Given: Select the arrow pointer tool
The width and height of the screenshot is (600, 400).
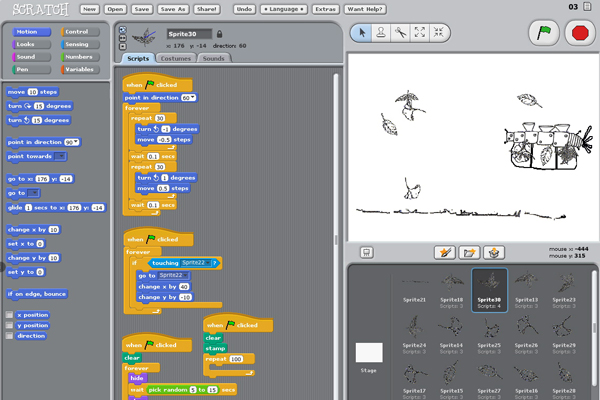Looking at the screenshot, I should pyautogui.click(x=362, y=33).
